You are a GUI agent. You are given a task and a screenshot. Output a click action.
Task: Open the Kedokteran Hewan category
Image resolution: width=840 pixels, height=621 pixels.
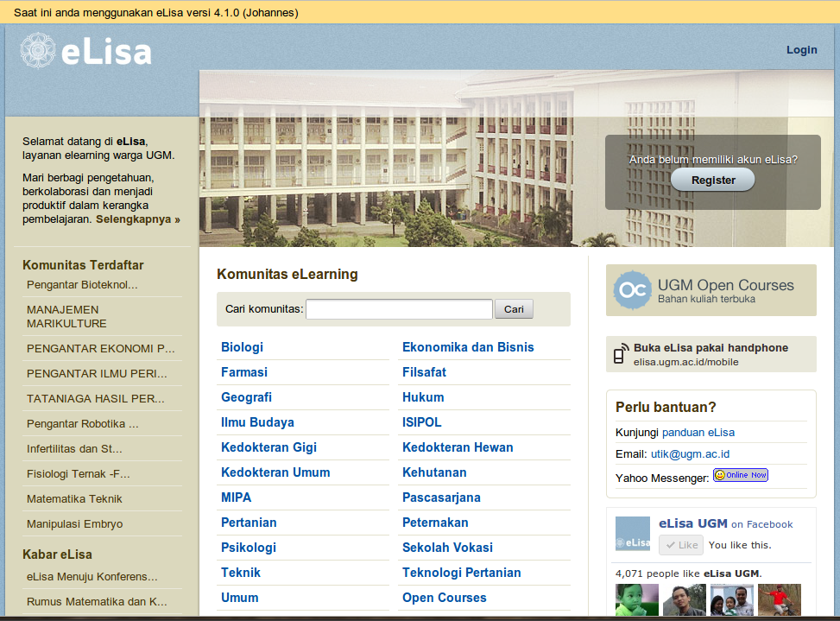tap(458, 447)
